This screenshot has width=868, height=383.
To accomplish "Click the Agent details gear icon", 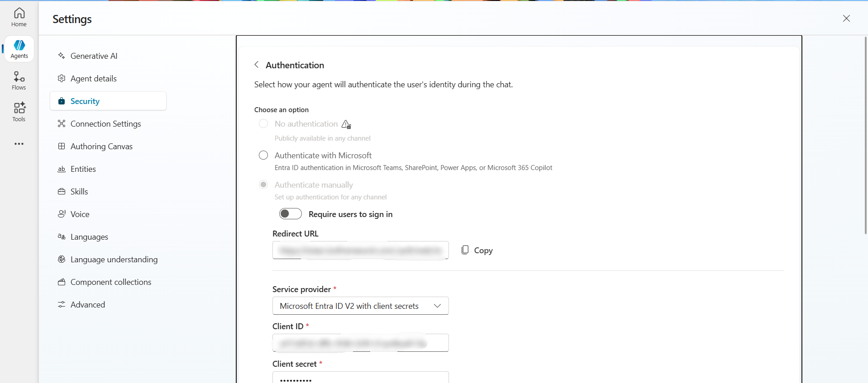I will point(62,78).
